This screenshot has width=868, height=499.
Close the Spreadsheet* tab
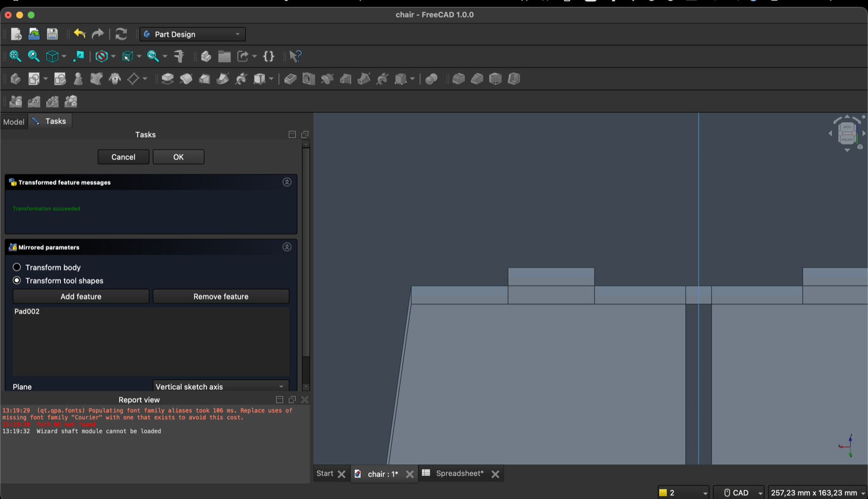495,474
